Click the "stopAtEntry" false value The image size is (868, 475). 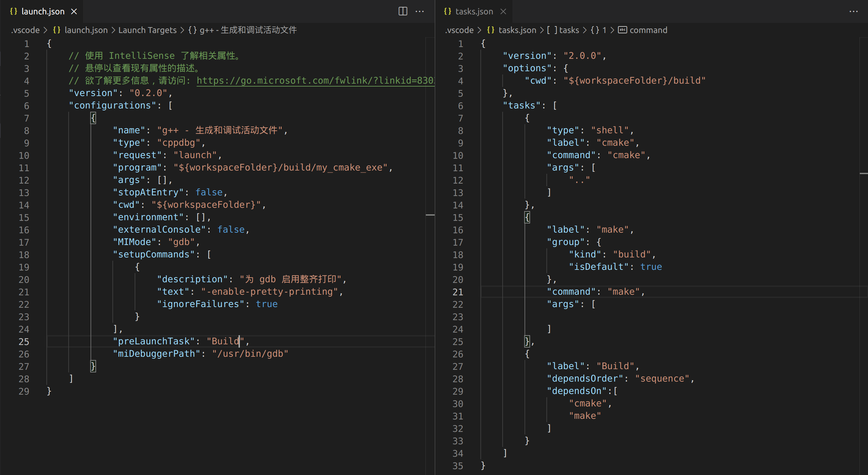click(209, 192)
